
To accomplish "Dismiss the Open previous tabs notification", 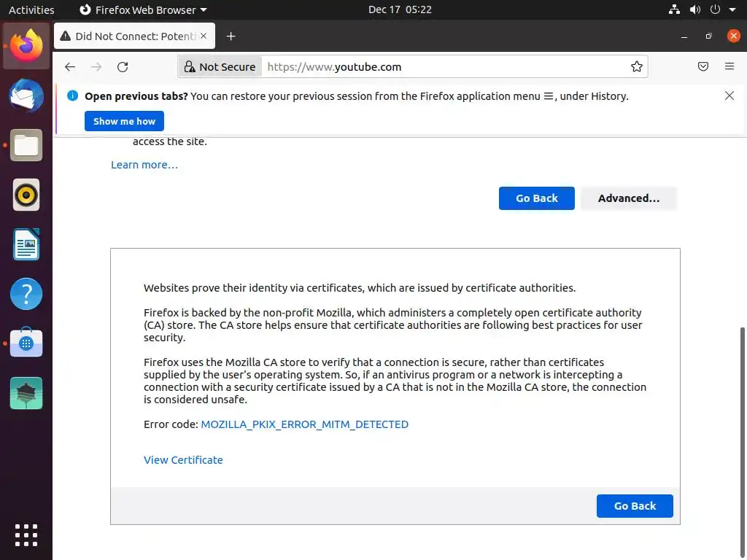I will click(729, 96).
